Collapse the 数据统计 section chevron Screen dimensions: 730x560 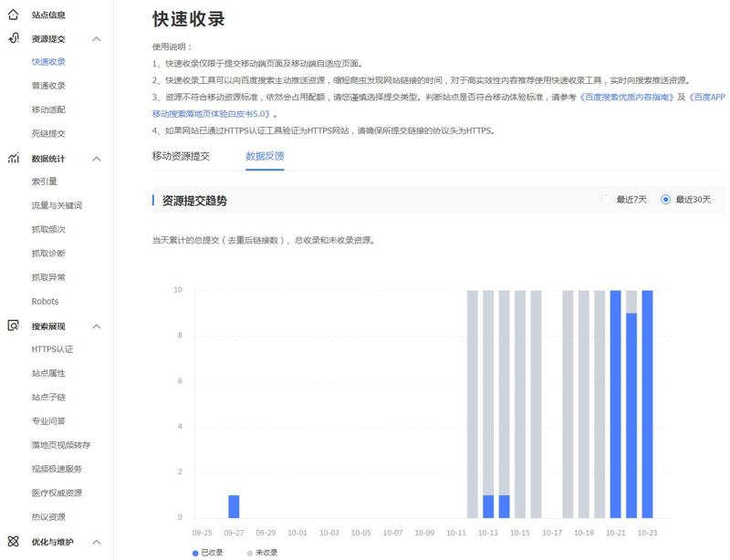click(x=97, y=159)
